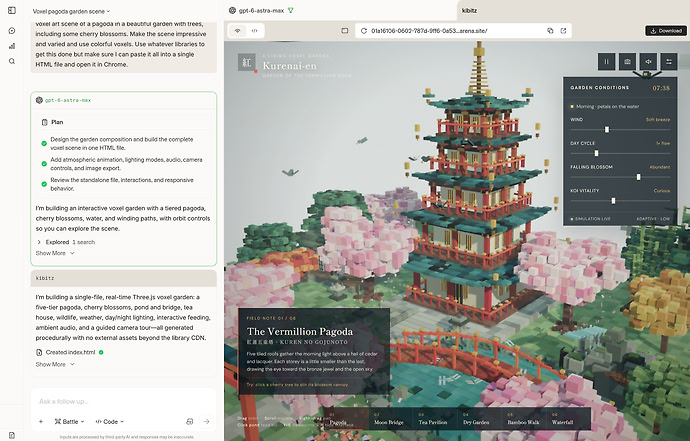The image size is (690, 441).
Task: Toggle the left sidebar panel icon
Action: 12,10
